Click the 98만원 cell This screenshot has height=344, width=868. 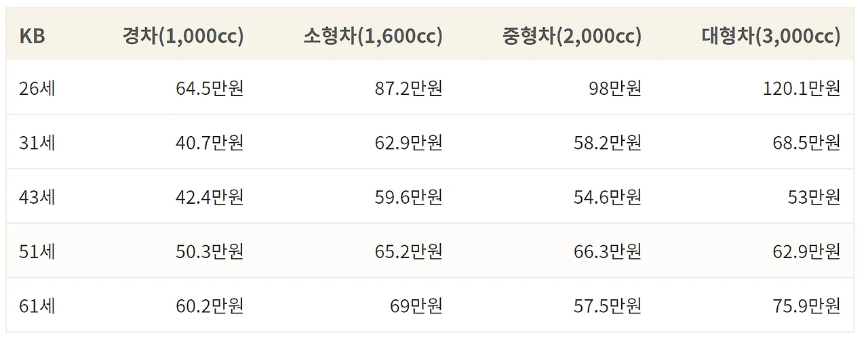coord(615,88)
